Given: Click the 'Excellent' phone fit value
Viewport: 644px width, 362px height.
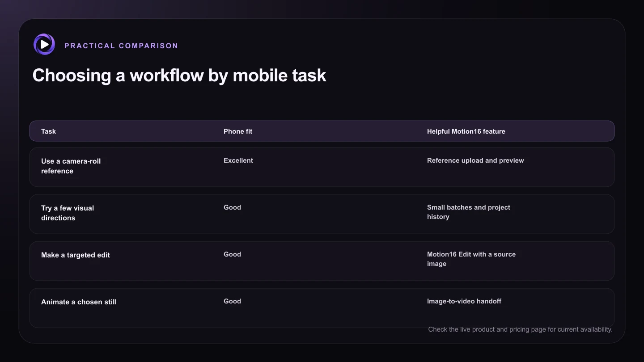Looking at the screenshot, I should tap(238, 160).
